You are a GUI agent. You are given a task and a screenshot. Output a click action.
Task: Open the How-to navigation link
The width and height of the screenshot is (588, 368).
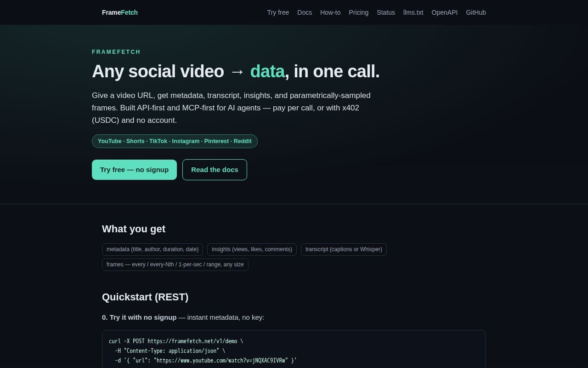(330, 12)
